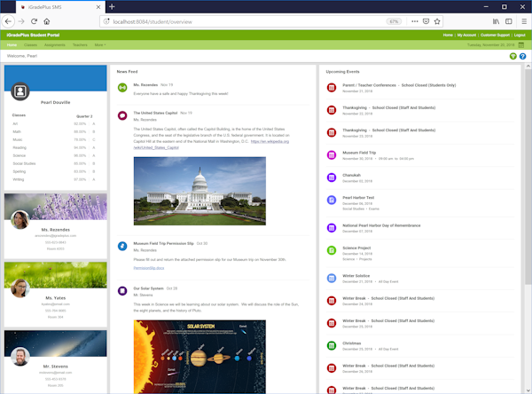Click the Winter Solstice event icon
Viewport: 532px width, 394px height.
[x=332, y=278]
